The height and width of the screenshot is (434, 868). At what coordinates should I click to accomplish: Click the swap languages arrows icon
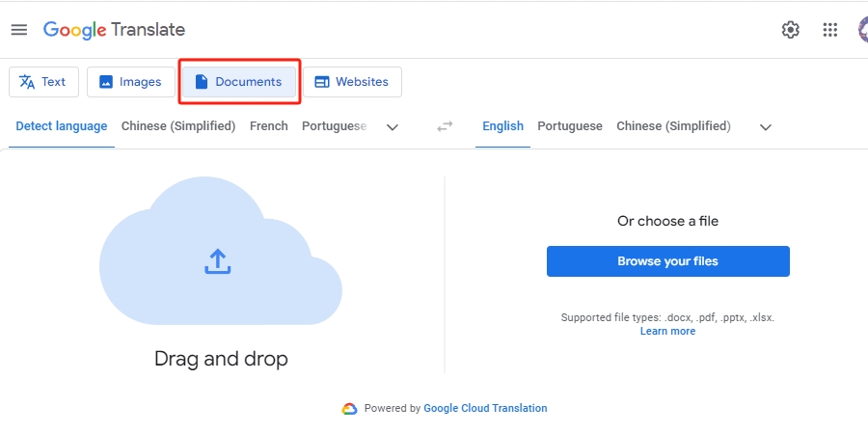445,126
